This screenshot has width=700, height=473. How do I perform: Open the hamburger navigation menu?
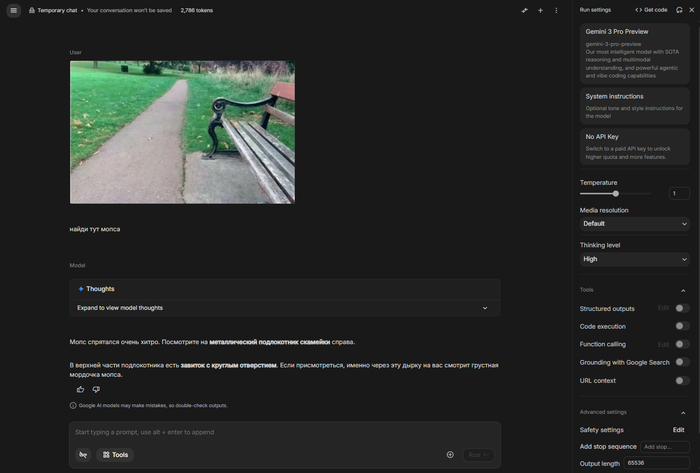(13, 10)
